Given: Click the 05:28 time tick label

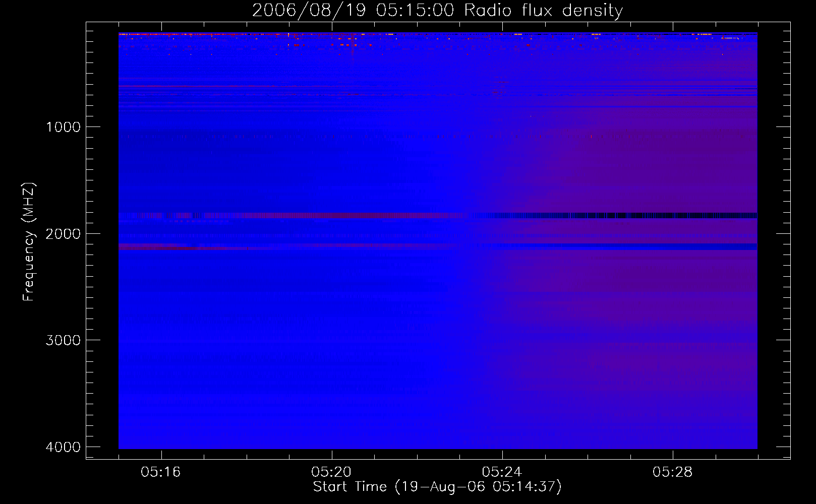Looking at the screenshot, I should pos(672,472).
